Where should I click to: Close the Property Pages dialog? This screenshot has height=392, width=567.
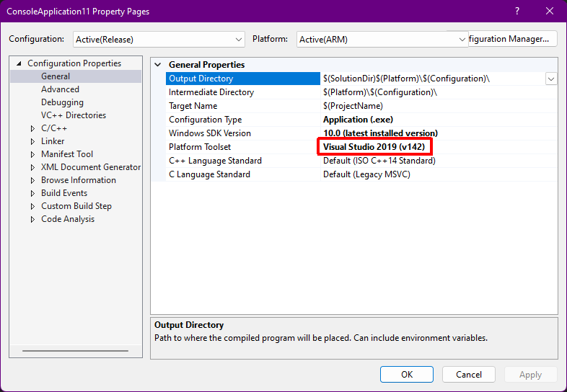[x=550, y=12]
